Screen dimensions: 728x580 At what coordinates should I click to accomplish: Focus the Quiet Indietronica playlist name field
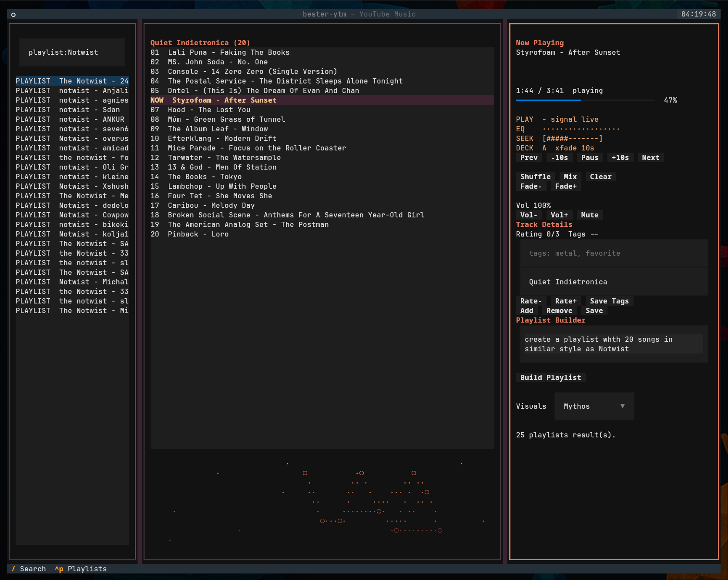tap(614, 282)
